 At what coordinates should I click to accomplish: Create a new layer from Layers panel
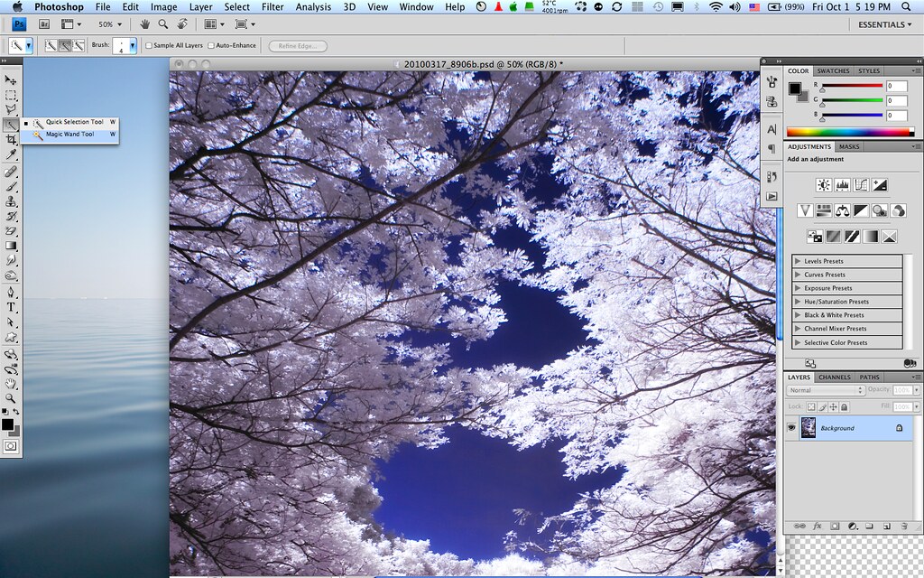[x=887, y=527]
